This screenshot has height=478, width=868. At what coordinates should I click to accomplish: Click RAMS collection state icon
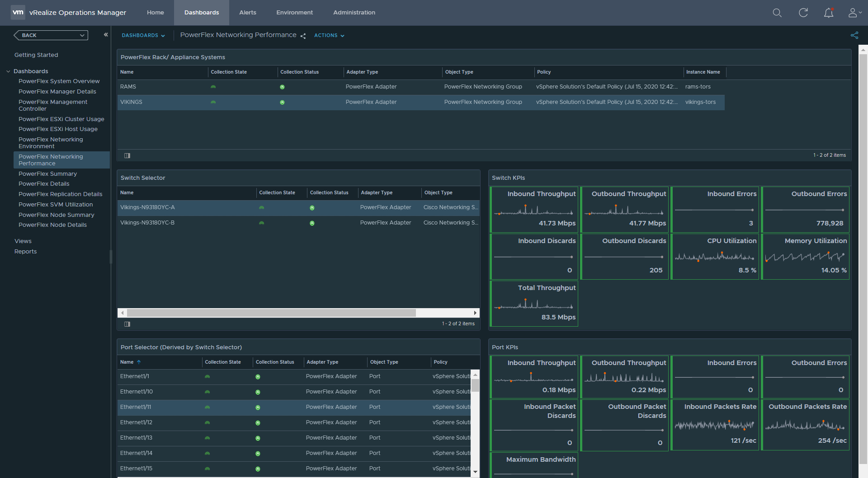coord(213,87)
